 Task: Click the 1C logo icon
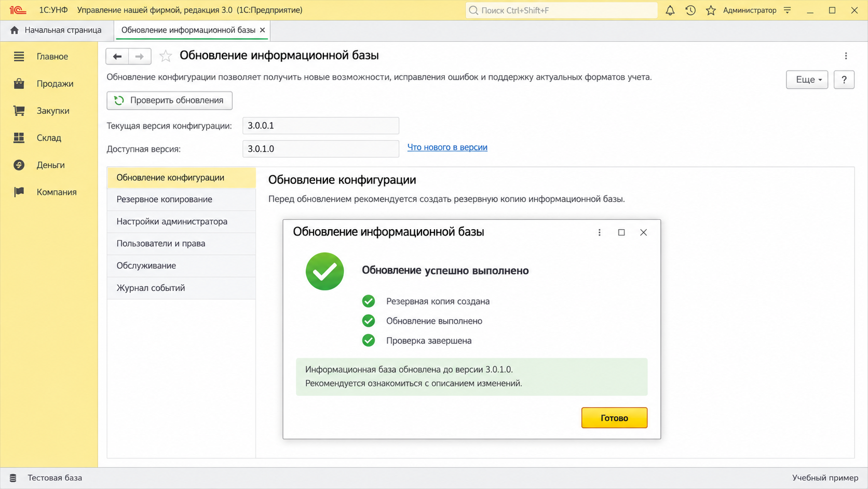(18, 10)
